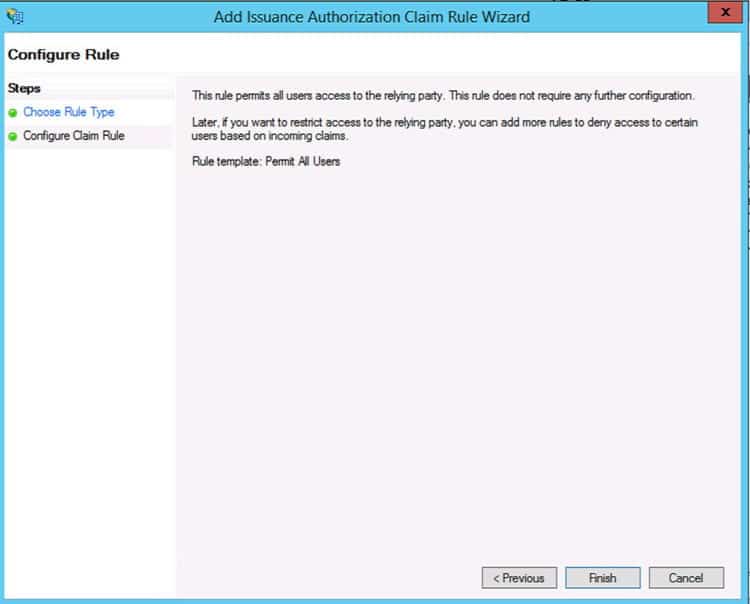Image resolution: width=750 pixels, height=604 pixels.
Task: Click the 'Rule template: Permit All Users' text
Action: (266, 162)
